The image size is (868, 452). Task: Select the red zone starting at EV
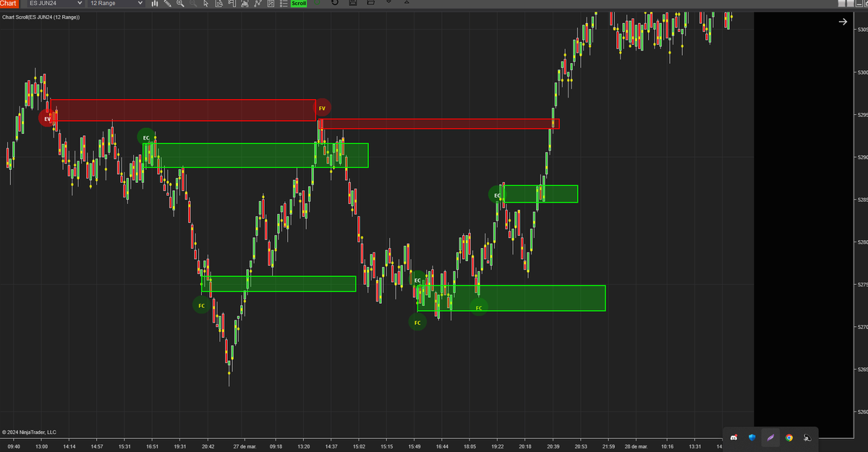(182, 110)
